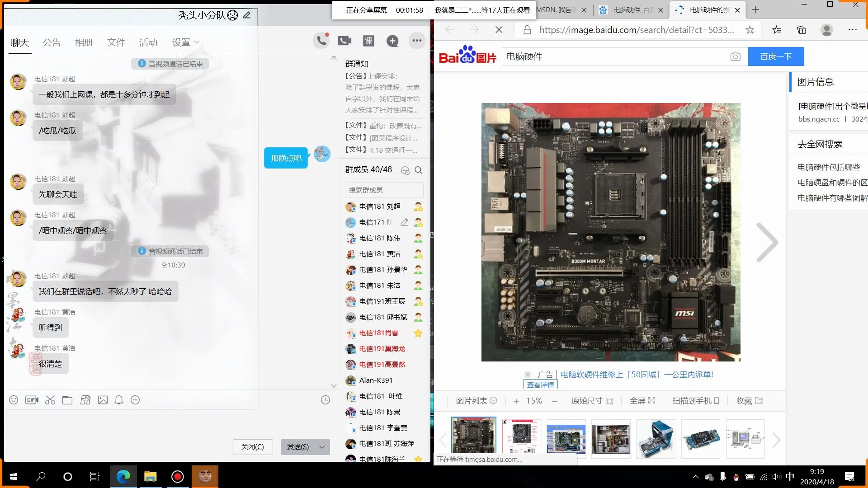Screen dimensions: 868x488
Task: Open the 文件 tab in group
Action: [116, 42]
